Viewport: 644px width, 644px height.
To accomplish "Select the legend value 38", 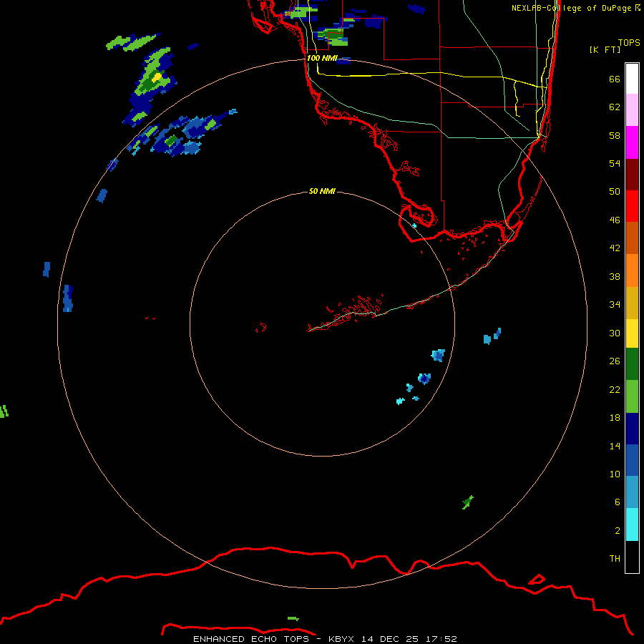I will click(615, 276).
